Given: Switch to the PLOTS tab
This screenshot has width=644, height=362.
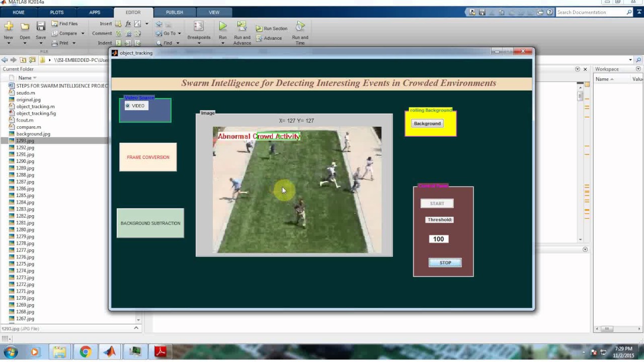Looking at the screenshot, I should [57, 12].
